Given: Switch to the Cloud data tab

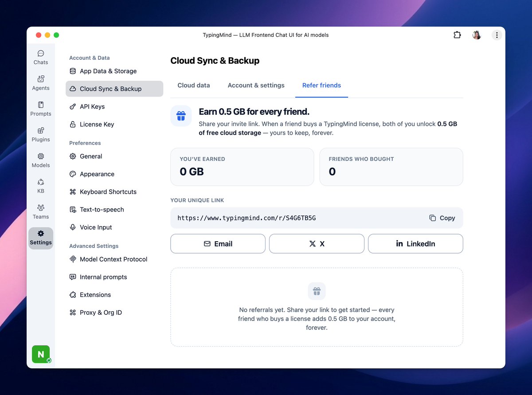Looking at the screenshot, I should [194, 85].
